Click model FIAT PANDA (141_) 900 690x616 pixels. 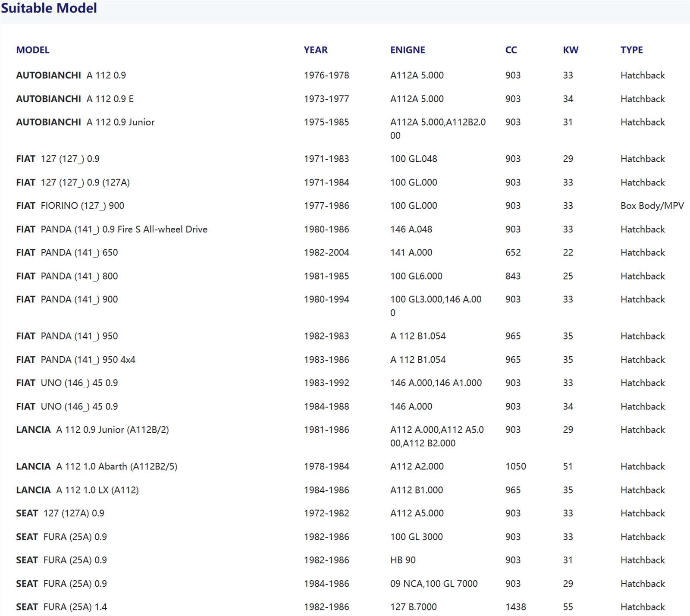click(x=67, y=299)
